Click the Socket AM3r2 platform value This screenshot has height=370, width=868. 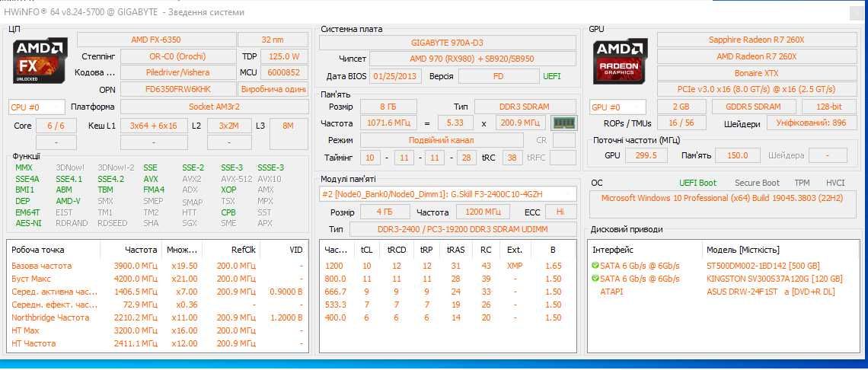point(214,107)
